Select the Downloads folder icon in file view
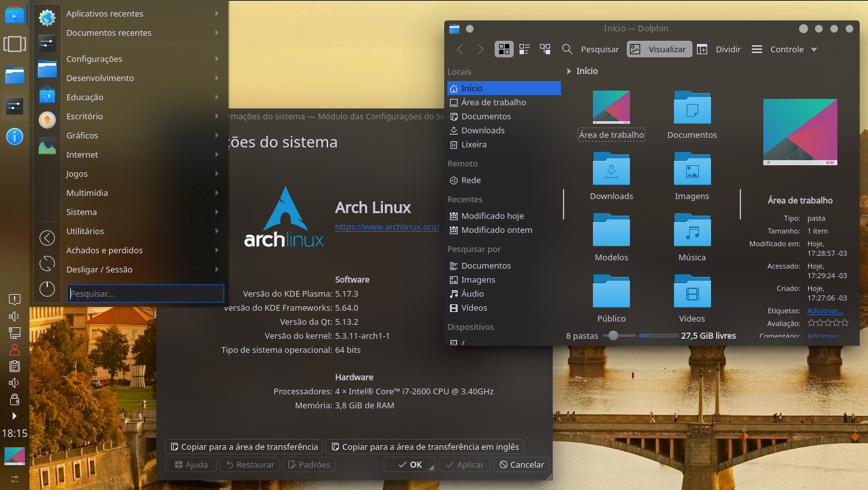 (611, 168)
